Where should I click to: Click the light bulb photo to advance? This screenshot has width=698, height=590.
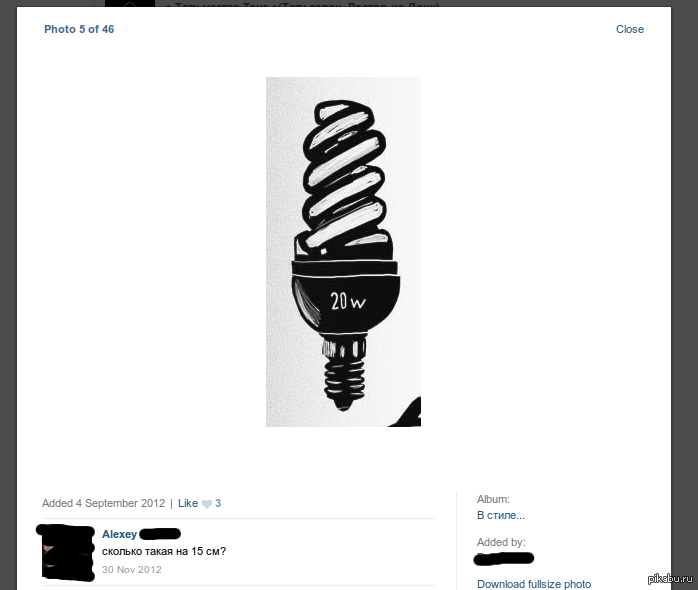343,252
